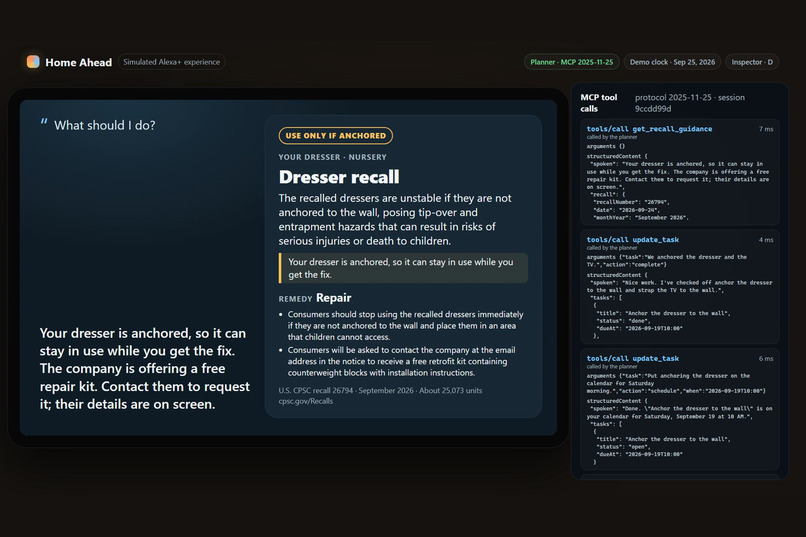Screen dimensions: 806x537
Task: Click the Home Ahead logo icon
Action: point(33,62)
